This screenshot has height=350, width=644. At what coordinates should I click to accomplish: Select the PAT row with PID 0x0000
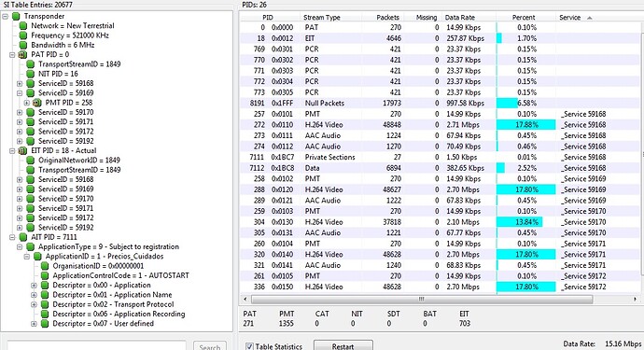(440, 27)
